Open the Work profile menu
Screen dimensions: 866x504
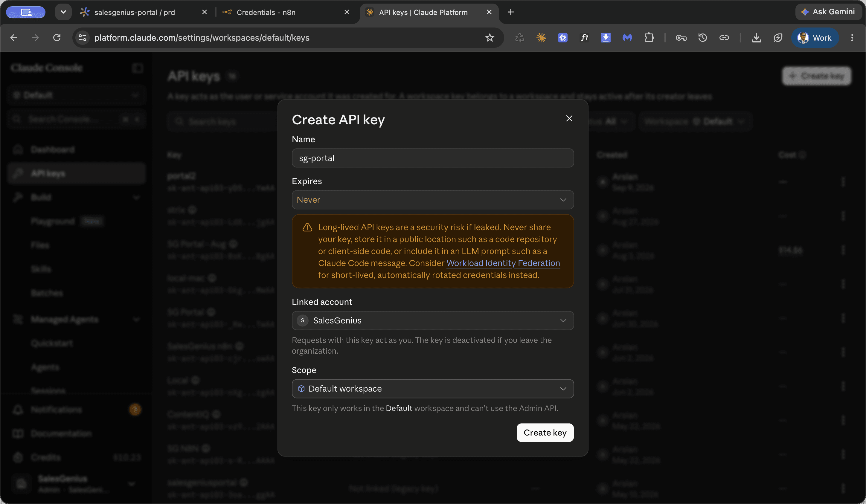[815, 38]
